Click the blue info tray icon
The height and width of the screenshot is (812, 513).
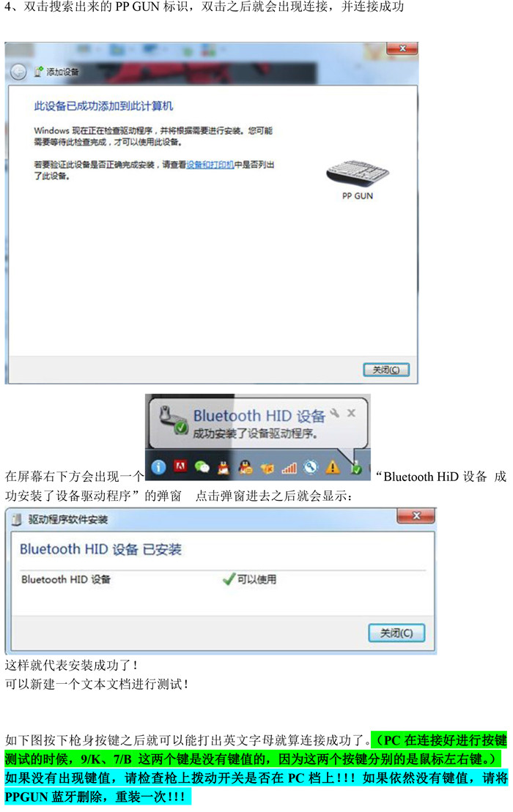(158, 467)
